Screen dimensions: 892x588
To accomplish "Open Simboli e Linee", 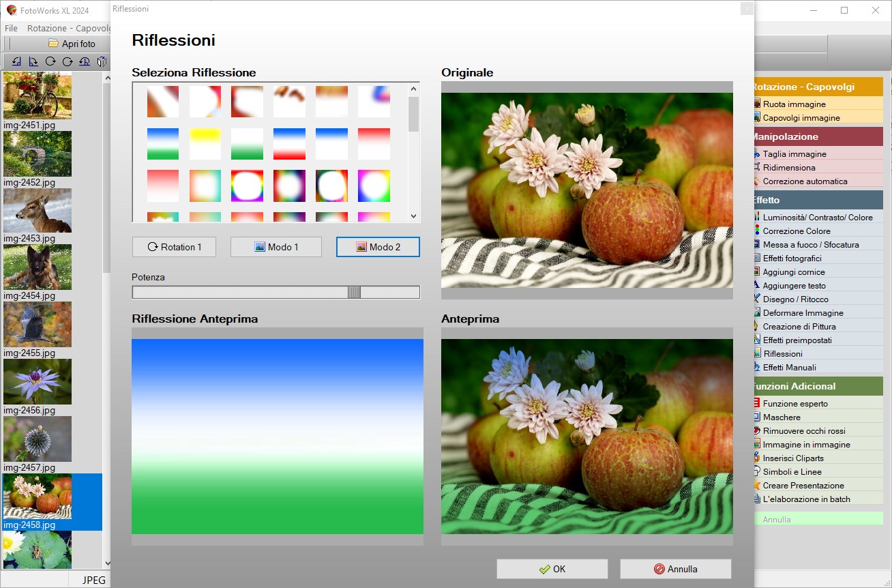I will [x=817, y=471].
